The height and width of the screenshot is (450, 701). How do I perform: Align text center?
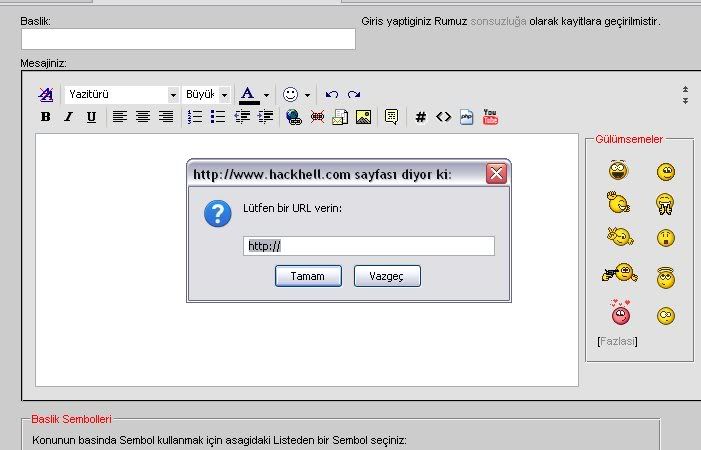click(143, 117)
